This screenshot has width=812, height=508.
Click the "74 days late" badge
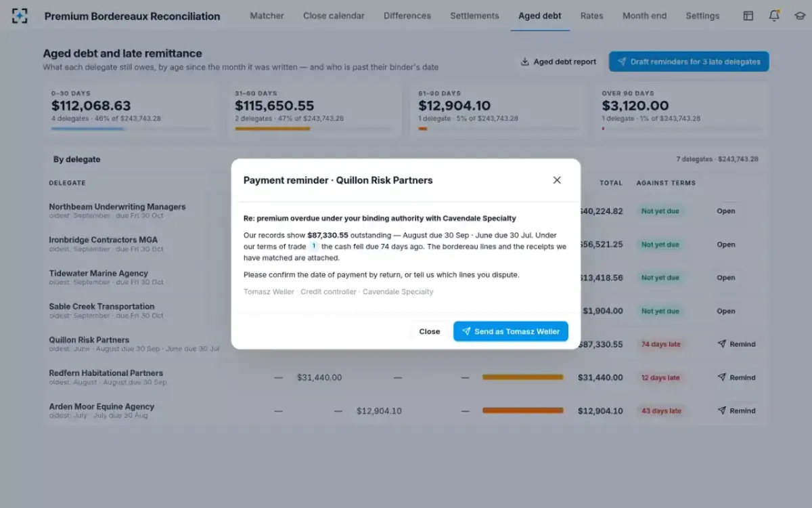(660, 344)
